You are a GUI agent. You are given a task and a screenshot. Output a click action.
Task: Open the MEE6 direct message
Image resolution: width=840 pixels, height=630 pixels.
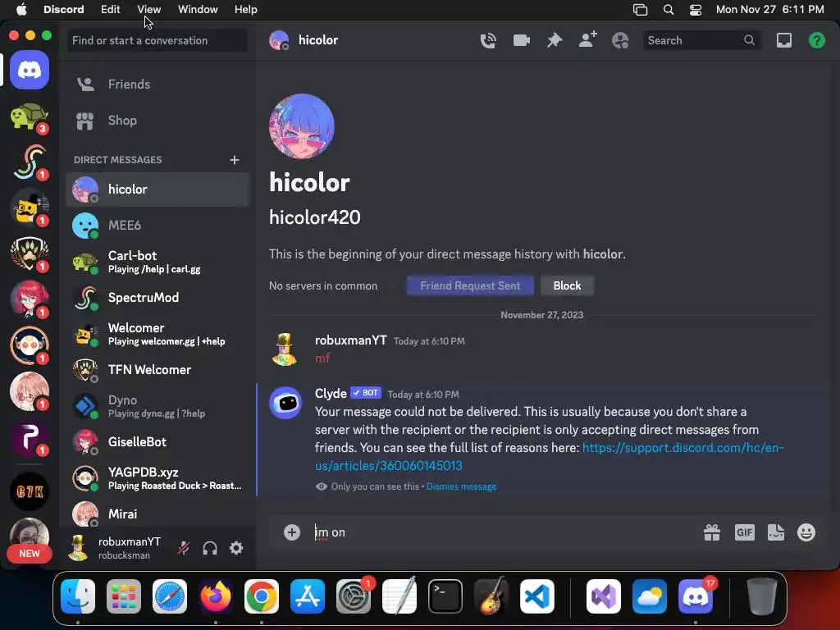[157, 226]
